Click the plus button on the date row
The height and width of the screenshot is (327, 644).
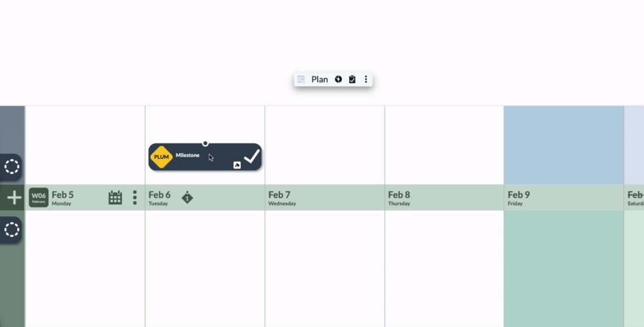tap(14, 198)
